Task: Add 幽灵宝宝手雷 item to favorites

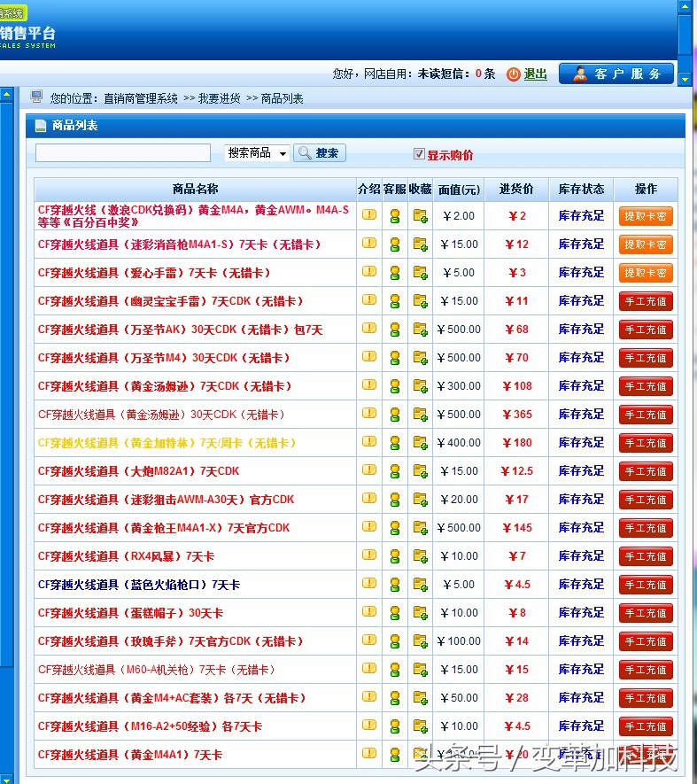Action: (x=420, y=301)
